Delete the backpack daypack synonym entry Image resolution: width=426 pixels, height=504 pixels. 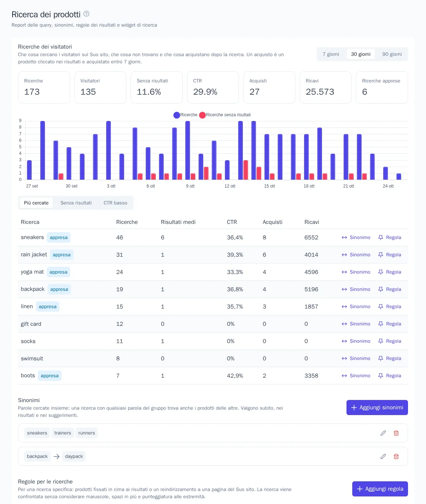click(x=396, y=456)
